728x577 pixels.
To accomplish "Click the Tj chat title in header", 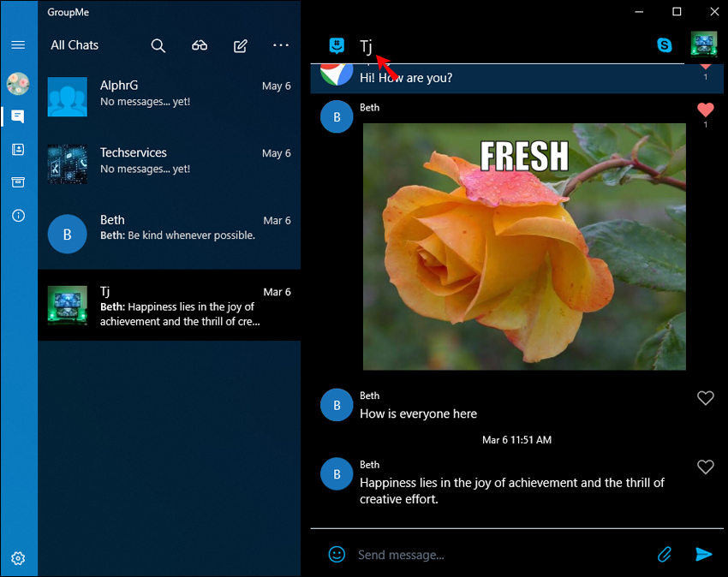I will pyautogui.click(x=366, y=46).
